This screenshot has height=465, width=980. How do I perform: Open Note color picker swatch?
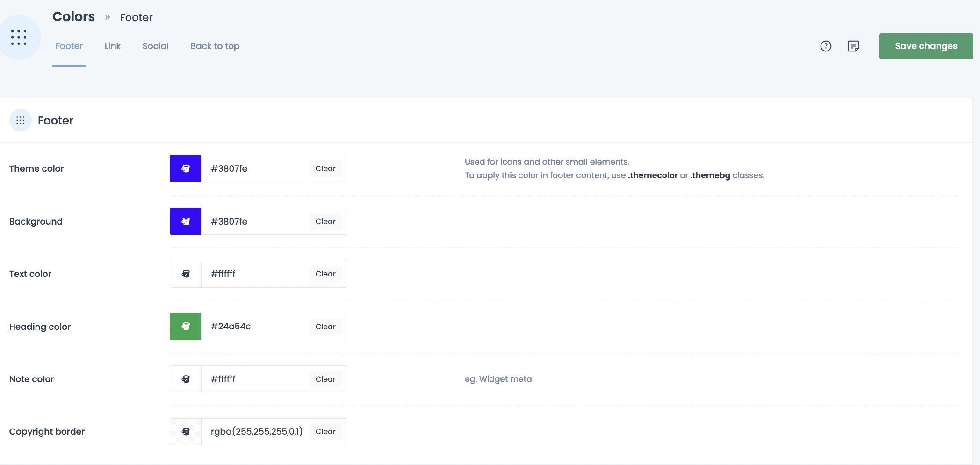click(186, 379)
